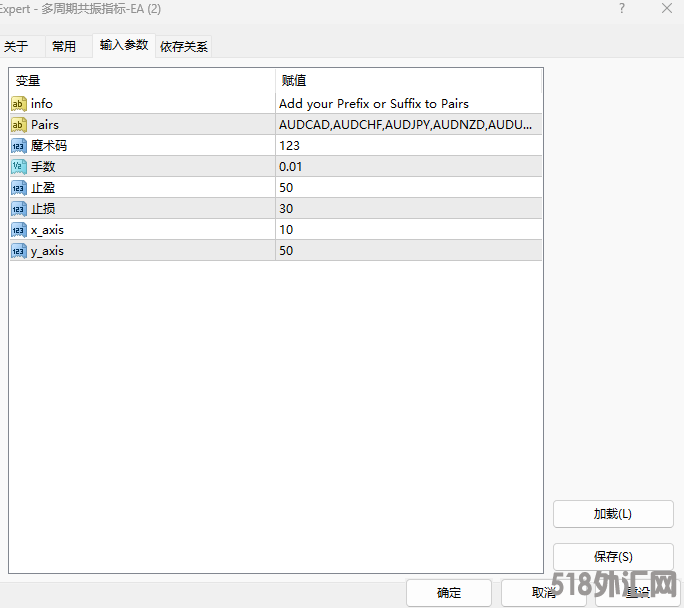Open the 常用 tab
Image resolution: width=684 pixels, height=608 pixels.
point(64,46)
